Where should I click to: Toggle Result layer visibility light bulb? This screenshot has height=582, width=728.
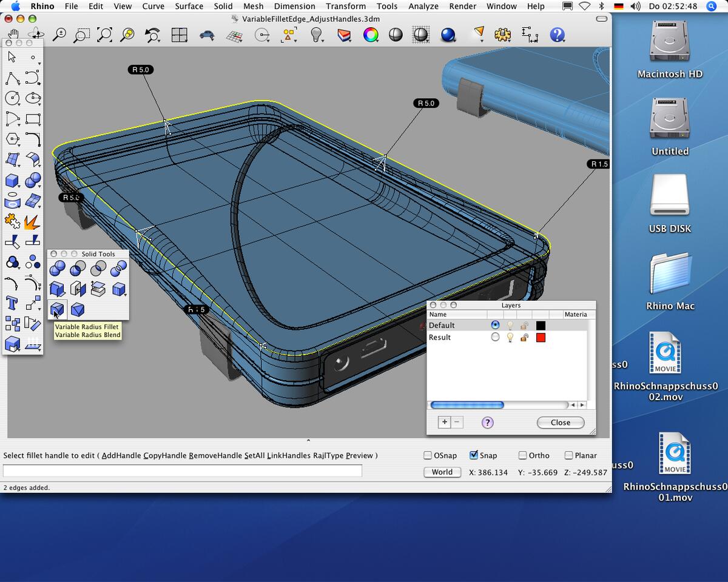click(510, 337)
